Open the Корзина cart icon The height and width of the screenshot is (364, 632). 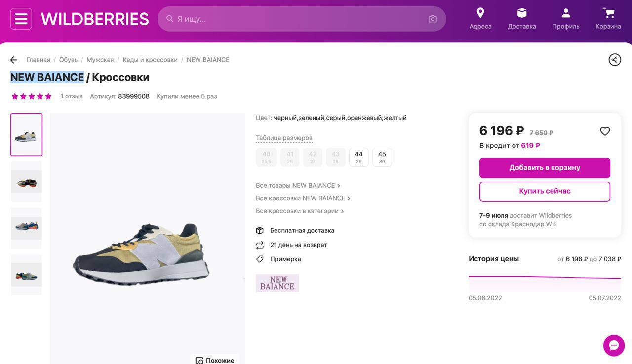[x=608, y=13]
